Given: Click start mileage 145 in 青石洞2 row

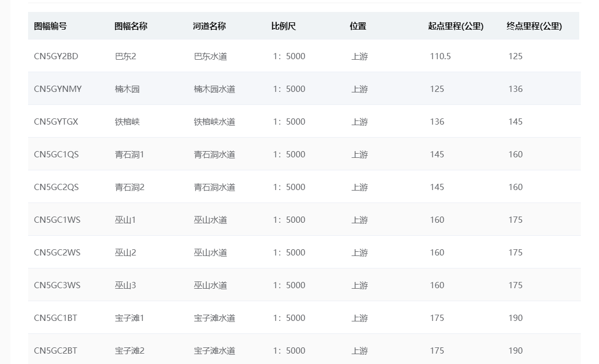Looking at the screenshot, I should pyautogui.click(x=437, y=187).
